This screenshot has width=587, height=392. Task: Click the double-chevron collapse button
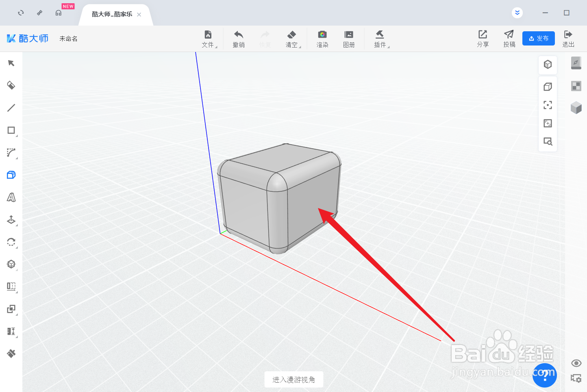[517, 13]
